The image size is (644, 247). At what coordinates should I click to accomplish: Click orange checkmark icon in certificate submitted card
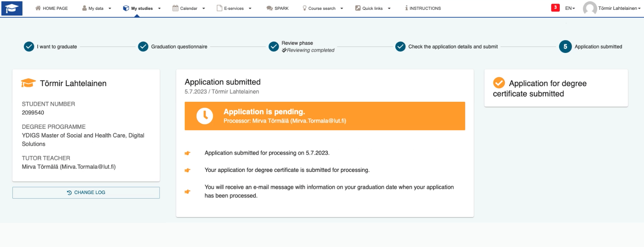[x=499, y=83]
